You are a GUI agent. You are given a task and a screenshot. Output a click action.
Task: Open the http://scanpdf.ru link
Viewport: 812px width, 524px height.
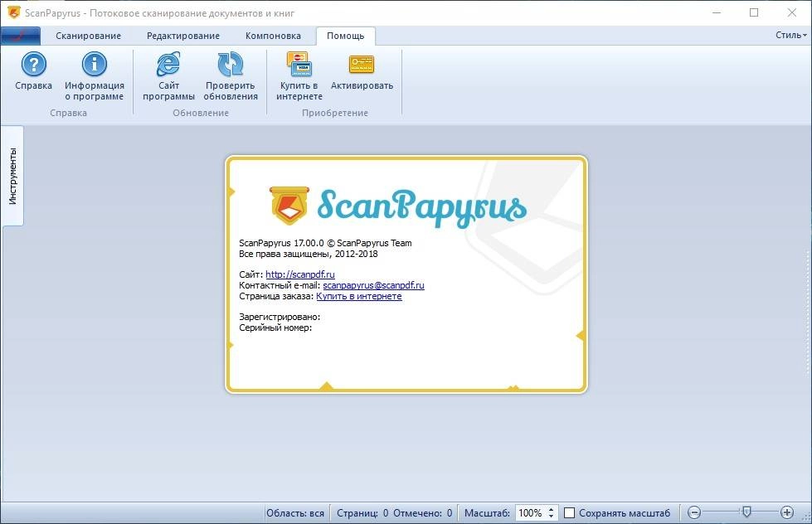tap(300, 274)
